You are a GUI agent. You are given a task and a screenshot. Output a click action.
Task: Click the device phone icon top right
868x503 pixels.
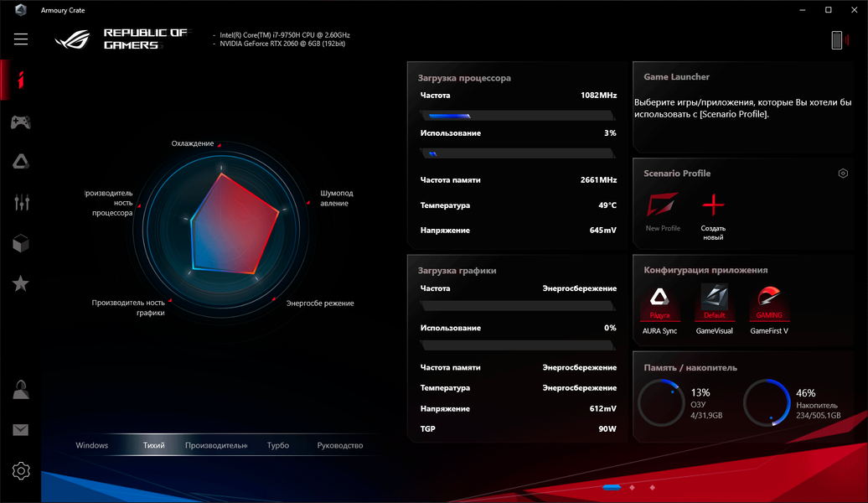(x=837, y=40)
